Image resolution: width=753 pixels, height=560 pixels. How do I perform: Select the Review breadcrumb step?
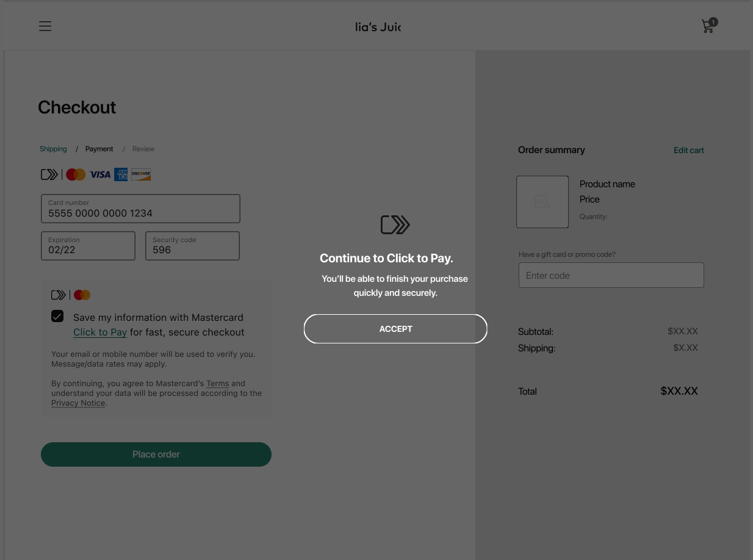[143, 149]
